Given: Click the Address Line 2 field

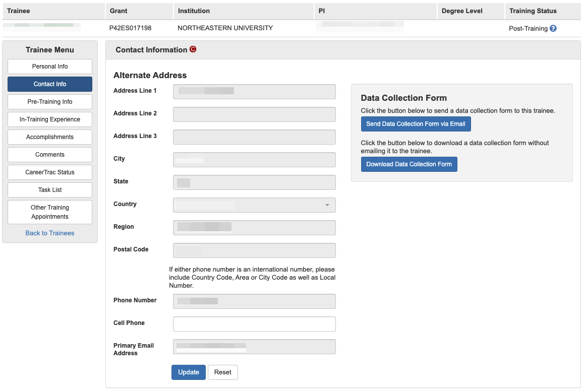Looking at the screenshot, I should pos(254,114).
